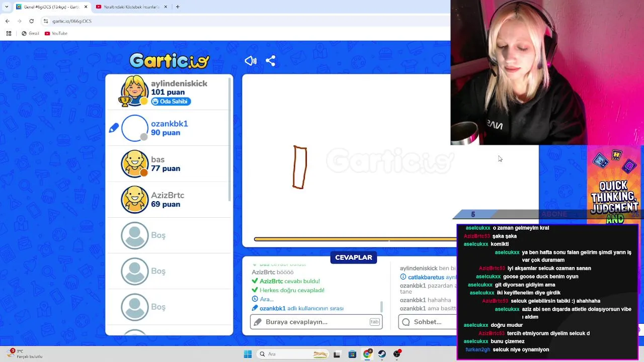This screenshot has width=644, height=362.
Task: Open Steam from taskbar
Action: click(382, 354)
